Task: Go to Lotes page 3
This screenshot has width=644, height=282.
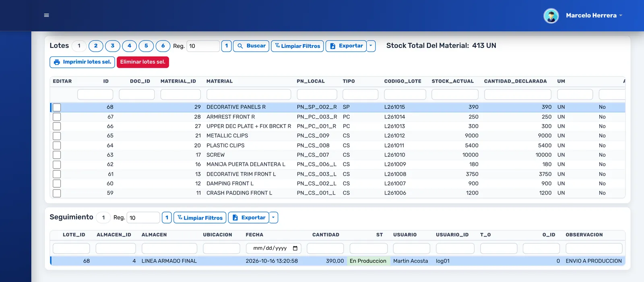Action: point(113,46)
